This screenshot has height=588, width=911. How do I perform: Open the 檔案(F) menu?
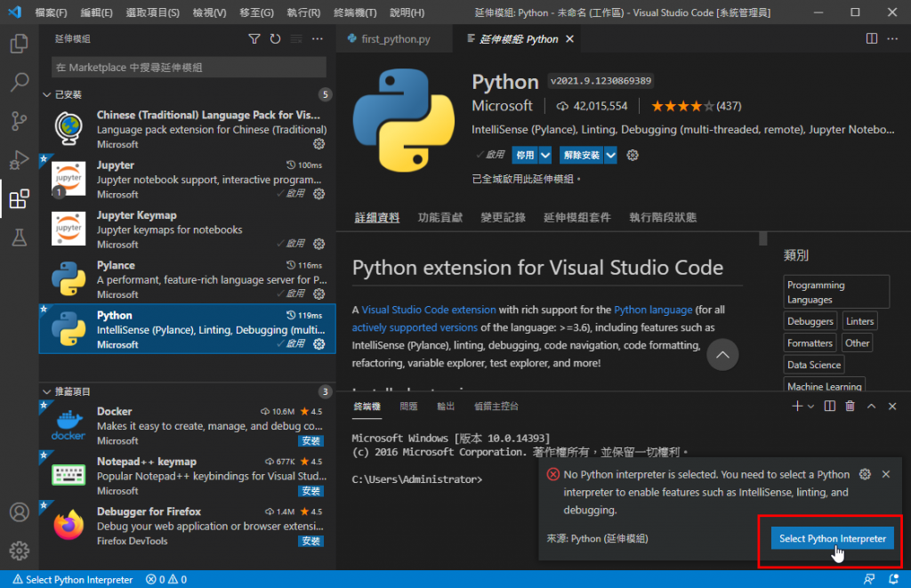coord(51,12)
